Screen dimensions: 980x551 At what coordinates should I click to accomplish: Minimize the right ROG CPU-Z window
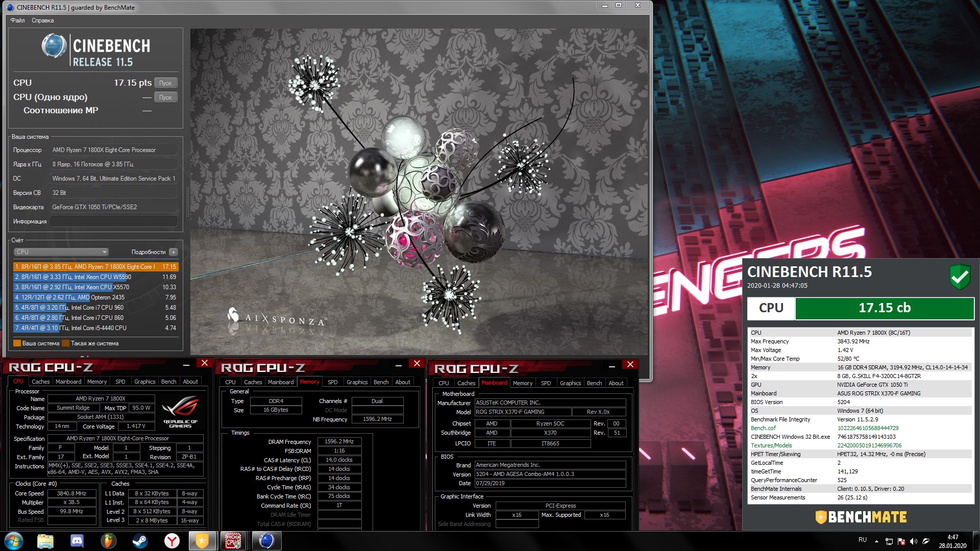pyautogui.click(x=612, y=365)
